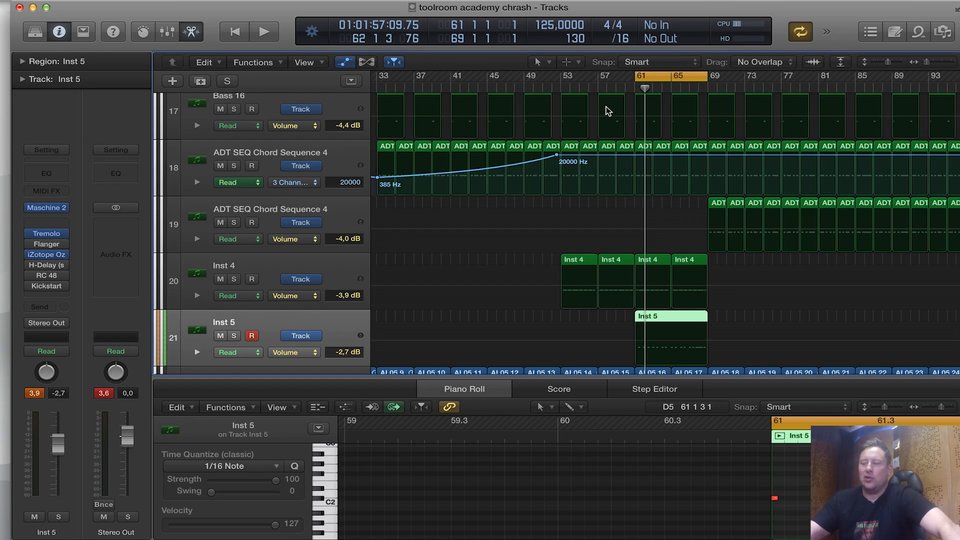The image size is (960, 540).
Task: Open Tracks View menu
Action: (x=309, y=62)
